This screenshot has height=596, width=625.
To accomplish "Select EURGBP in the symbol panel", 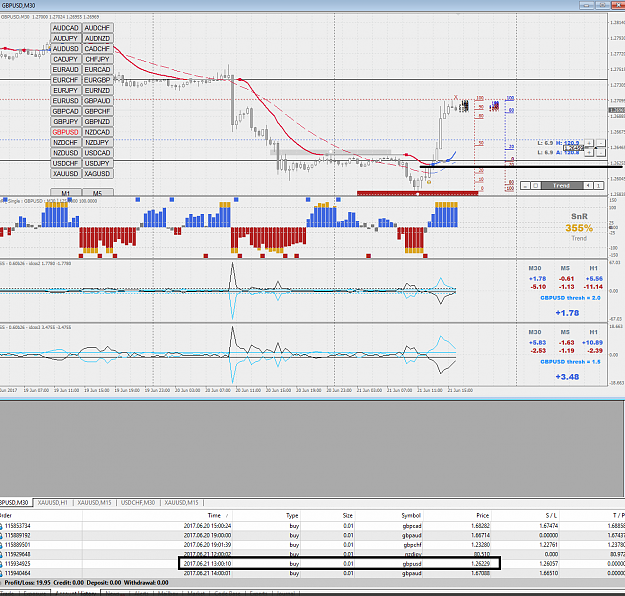I will click(97, 80).
